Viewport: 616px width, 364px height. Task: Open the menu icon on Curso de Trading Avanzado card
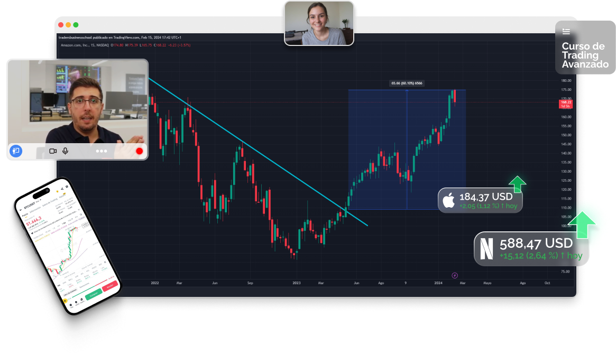tap(567, 31)
